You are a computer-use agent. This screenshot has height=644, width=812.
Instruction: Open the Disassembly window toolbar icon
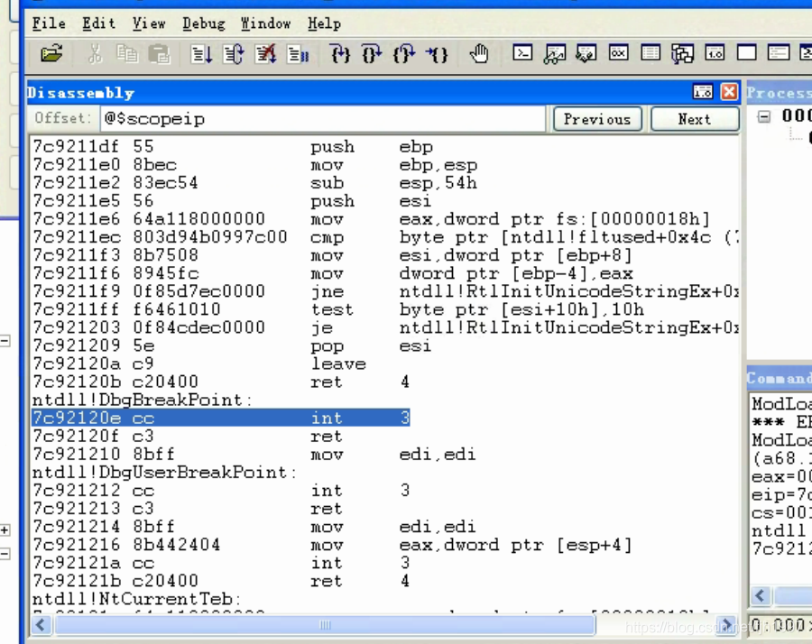coord(715,53)
